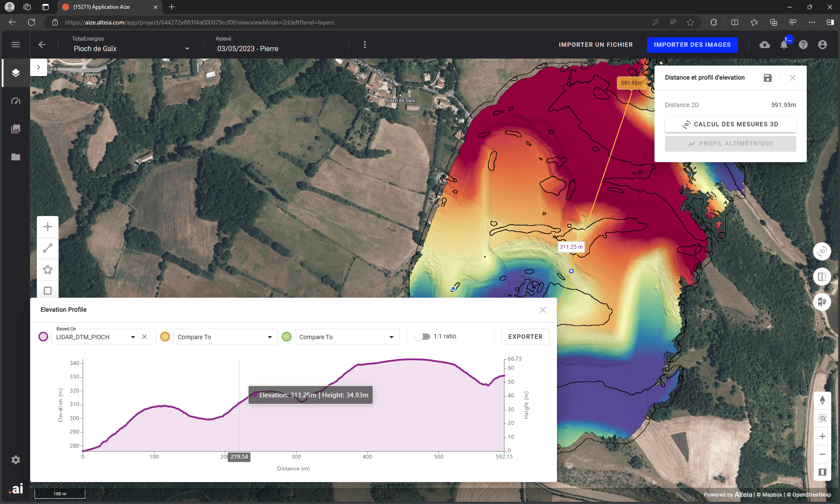Viewport: 840px width, 504px height.
Task: Open the Layers panel icon
Action: 16,73
